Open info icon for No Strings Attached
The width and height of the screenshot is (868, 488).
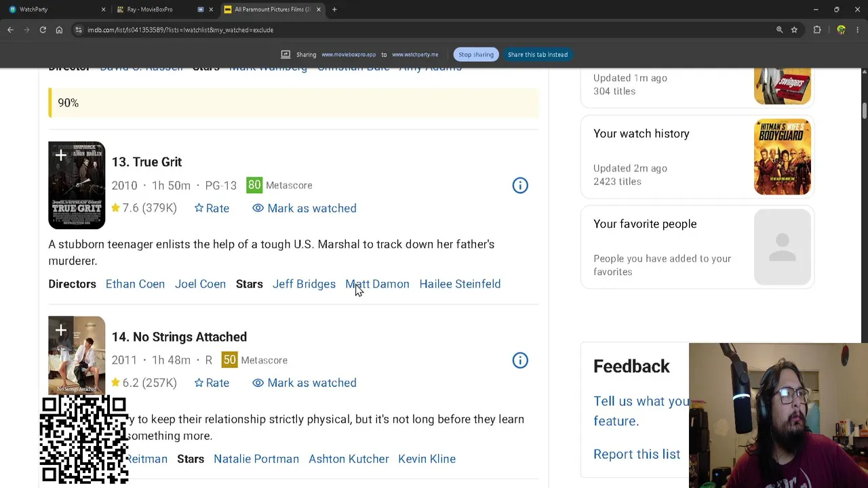pyautogui.click(x=520, y=361)
